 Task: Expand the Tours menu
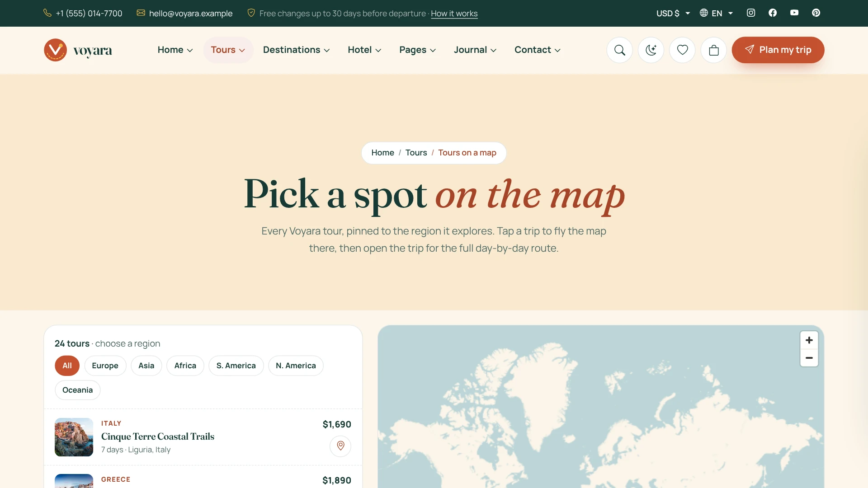coord(228,50)
